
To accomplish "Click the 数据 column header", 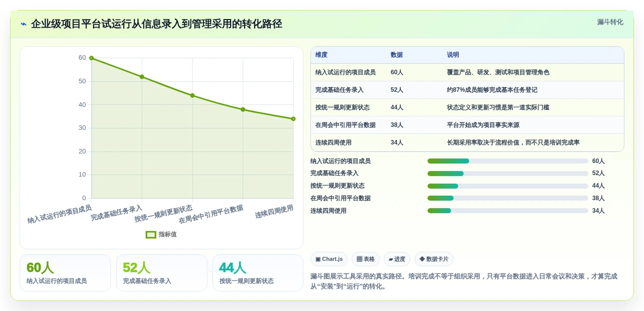I will coord(397,55).
